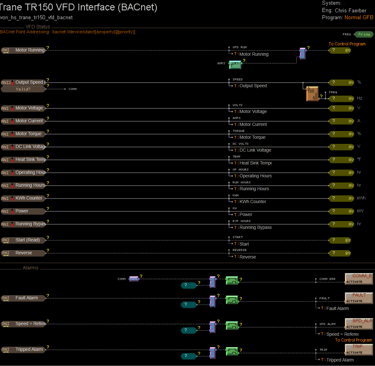Click the purple logic gate in Fault Alarm row

[x=213, y=301]
